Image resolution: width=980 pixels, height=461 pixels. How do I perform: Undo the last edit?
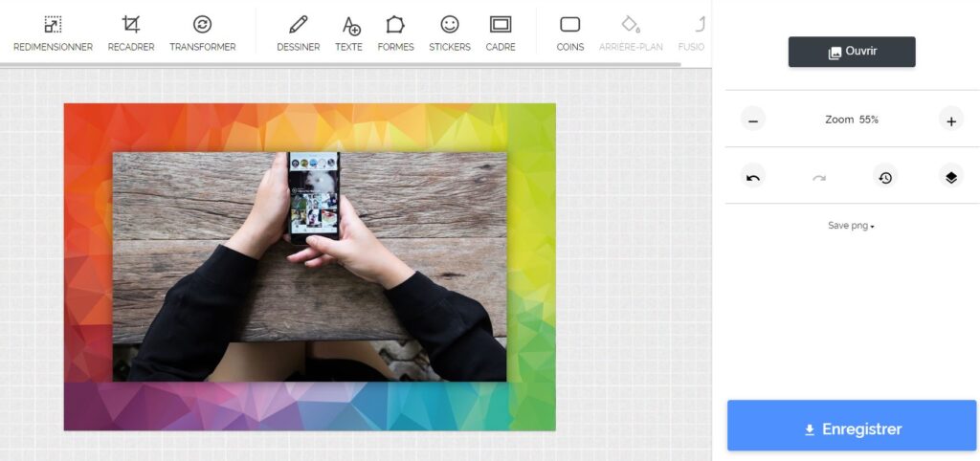[753, 177]
